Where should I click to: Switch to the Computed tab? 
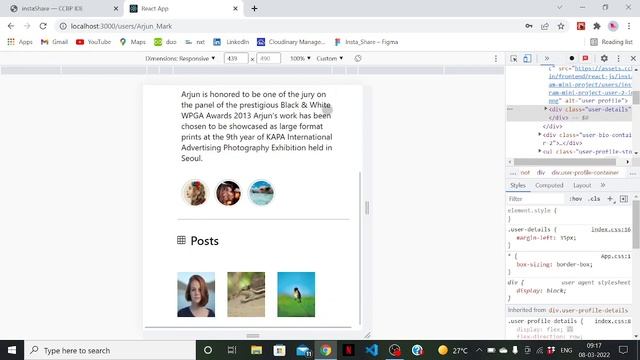click(549, 185)
